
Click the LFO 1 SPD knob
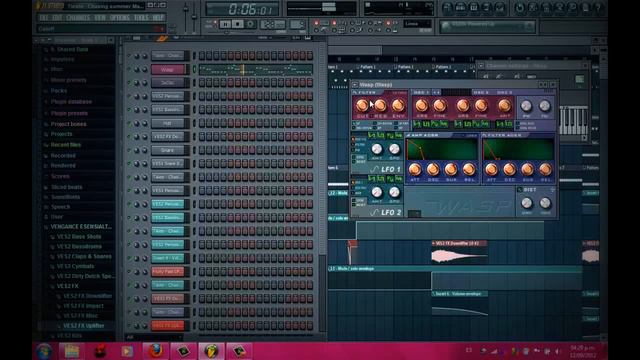394,149
